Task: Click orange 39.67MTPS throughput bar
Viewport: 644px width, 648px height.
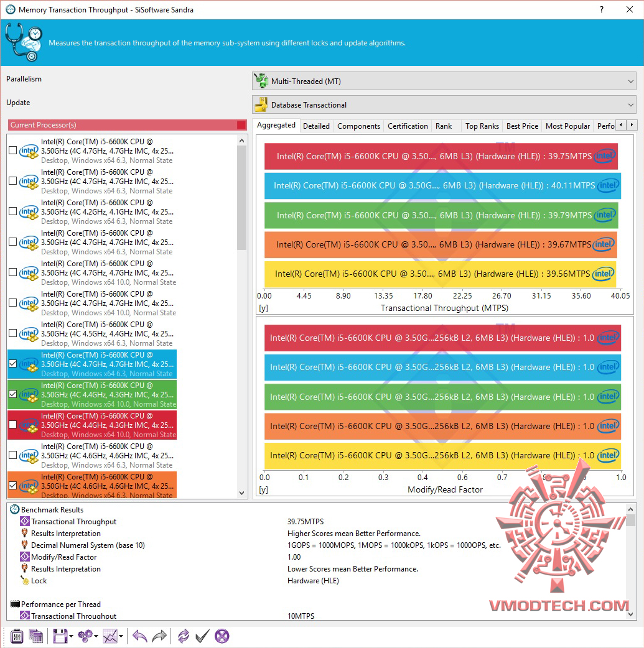Action: point(441,244)
